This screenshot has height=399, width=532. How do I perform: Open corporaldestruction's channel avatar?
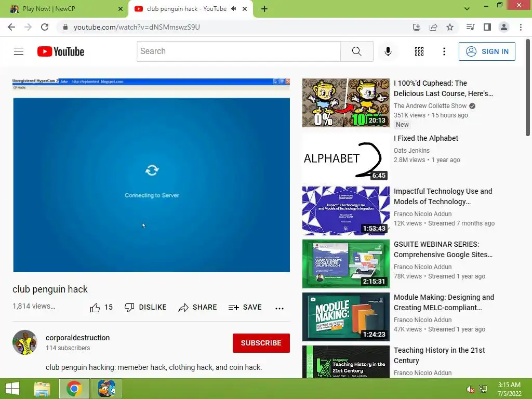25,342
